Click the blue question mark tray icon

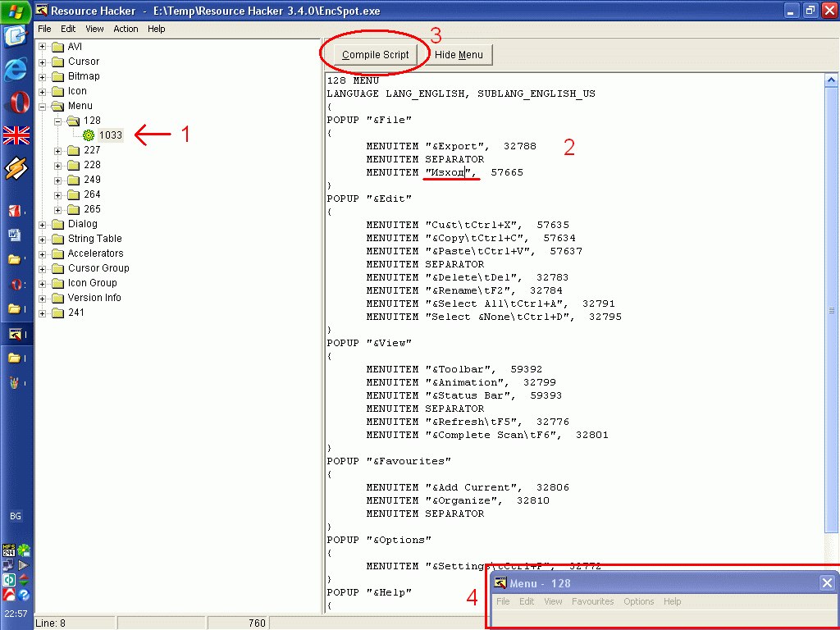coord(24,594)
